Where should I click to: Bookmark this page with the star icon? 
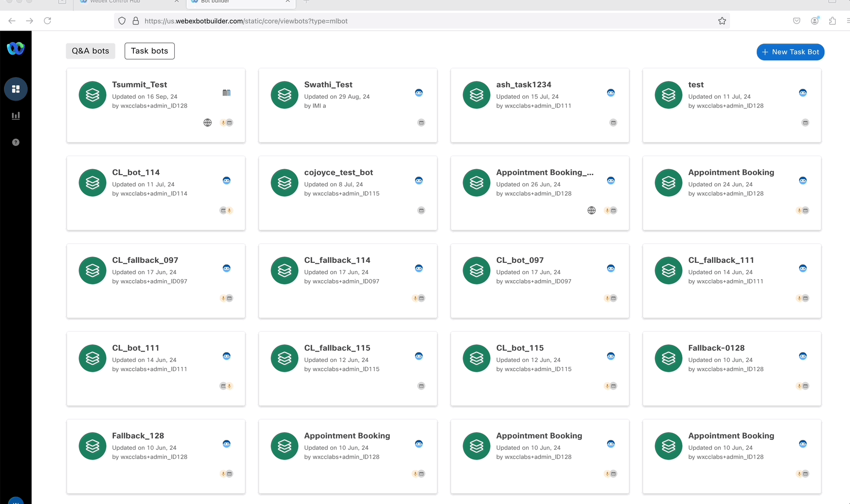(x=722, y=21)
